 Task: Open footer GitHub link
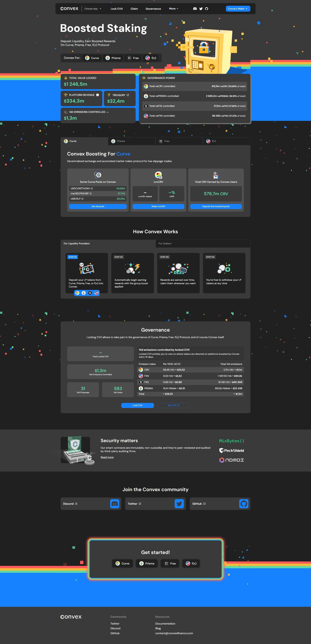[x=115, y=633]
